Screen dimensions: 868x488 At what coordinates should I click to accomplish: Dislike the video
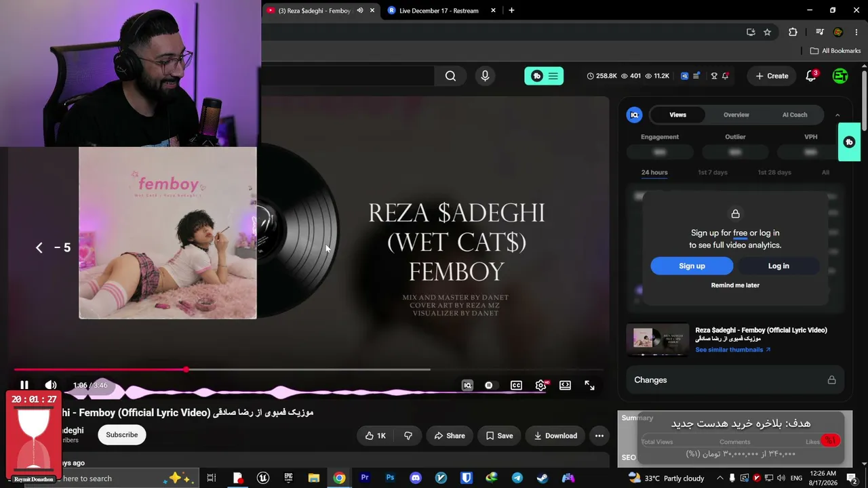coord(408,436)
